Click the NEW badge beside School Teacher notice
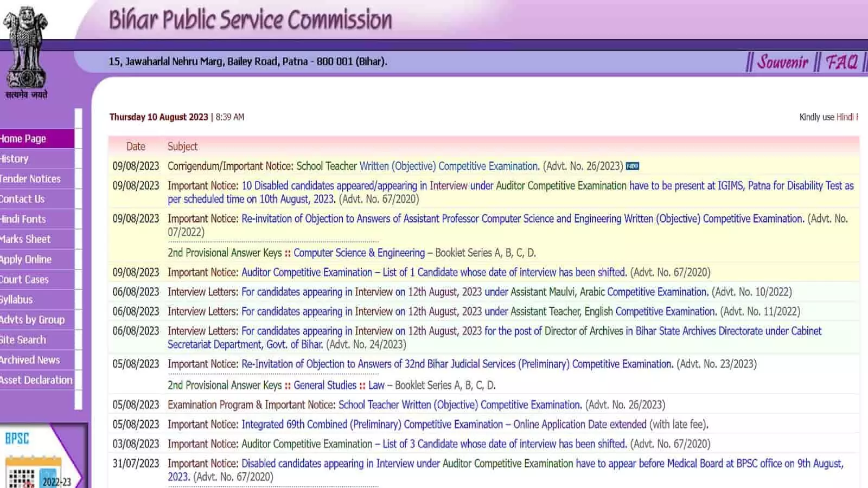868x488 pixels. pos(633,166)
